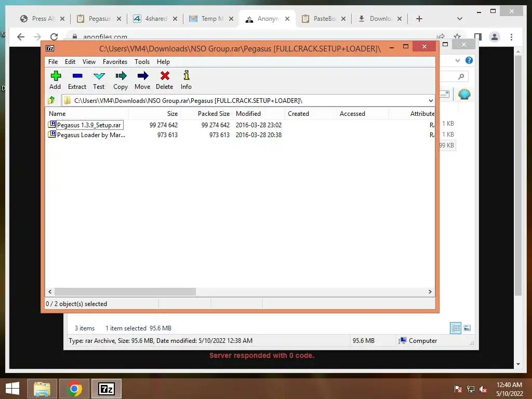
Task: Click the 2016-03-28 23:02 modified date
Action: tap(259, 125)
